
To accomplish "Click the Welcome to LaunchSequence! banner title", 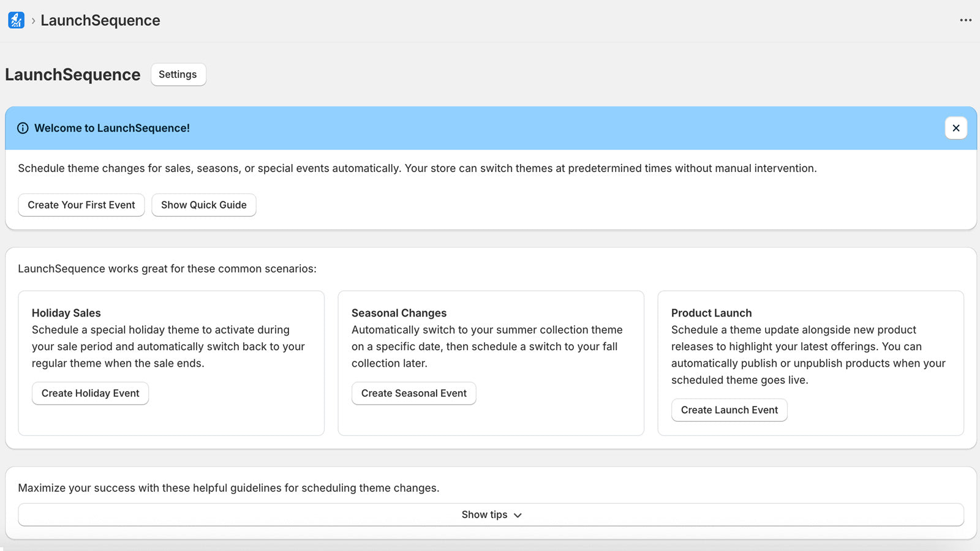I will pyautogui.click(x=112, y=128).
